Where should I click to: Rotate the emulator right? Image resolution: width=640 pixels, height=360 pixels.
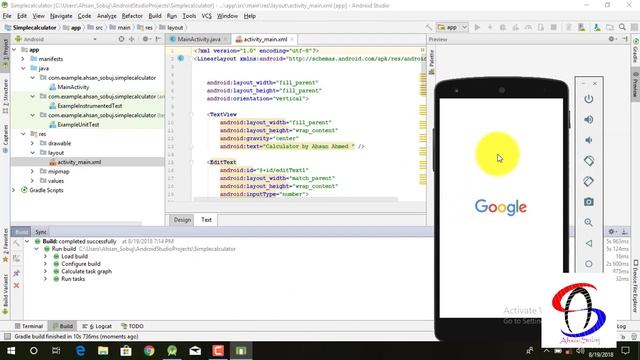point(589,181)
